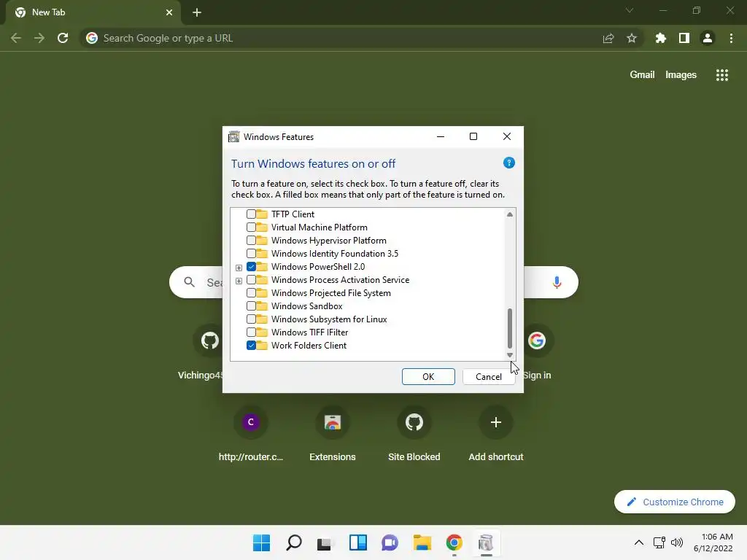The height and width of the screenshot is (560, 747).
Task: Open the Site Blocked shortcut tile
Action: click(414, 422)
